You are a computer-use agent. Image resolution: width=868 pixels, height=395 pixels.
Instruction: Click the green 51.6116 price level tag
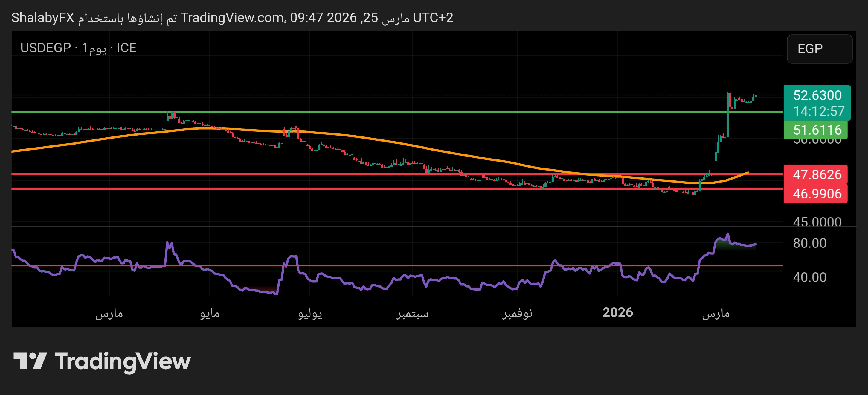click(817, 130)
